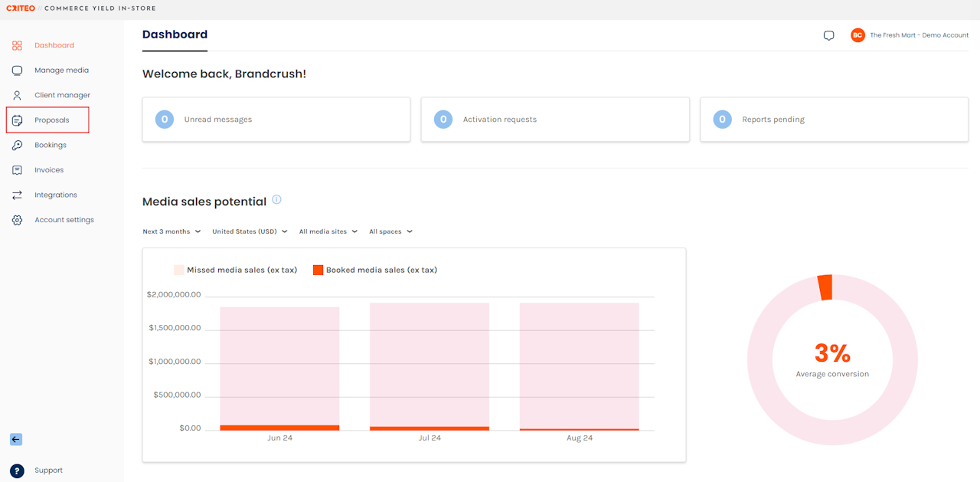Click the Account settings gear icon
The width and height of the screenshot is (980, 482).
point(17,220)
